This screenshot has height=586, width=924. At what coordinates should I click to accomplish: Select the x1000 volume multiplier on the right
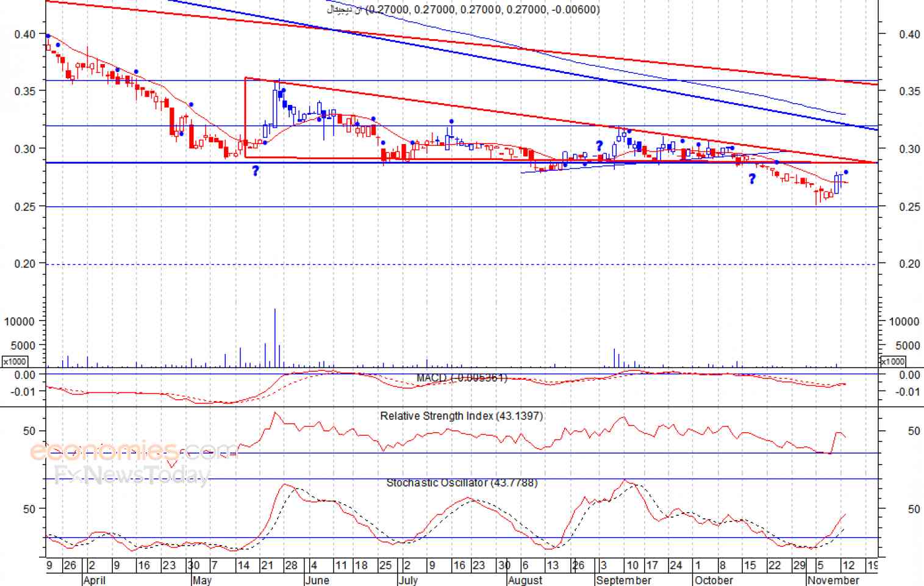[893, 361]
